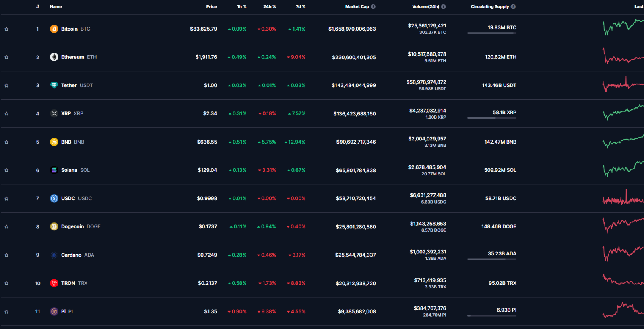
Task: Click the Tether coin logo
Action: click(54, 85)
